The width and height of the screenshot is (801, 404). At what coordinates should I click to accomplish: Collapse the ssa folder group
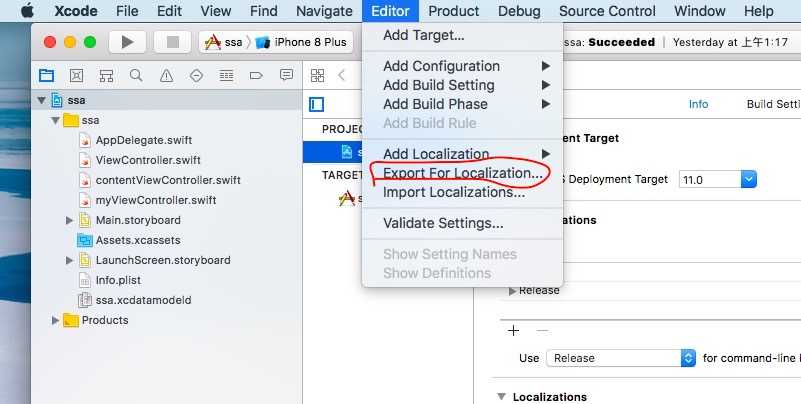pyautogui.click(x=55, y=121)
